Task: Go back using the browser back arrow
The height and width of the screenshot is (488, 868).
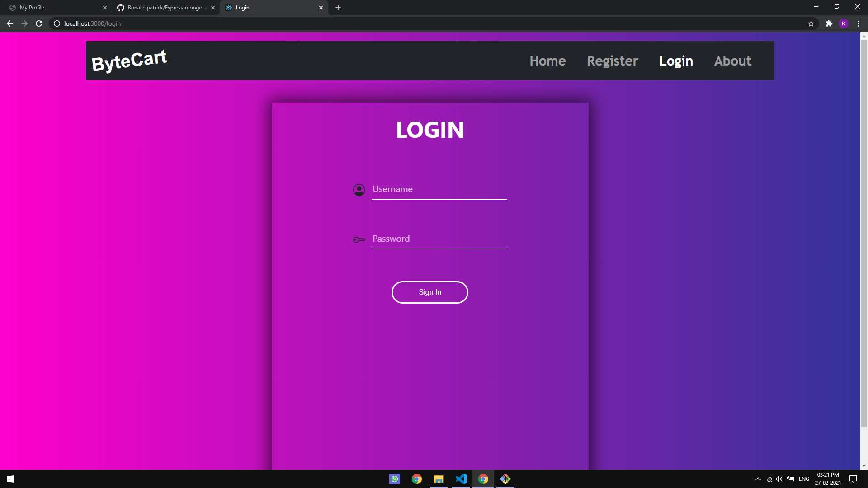Action: click(x=10, y=23)
